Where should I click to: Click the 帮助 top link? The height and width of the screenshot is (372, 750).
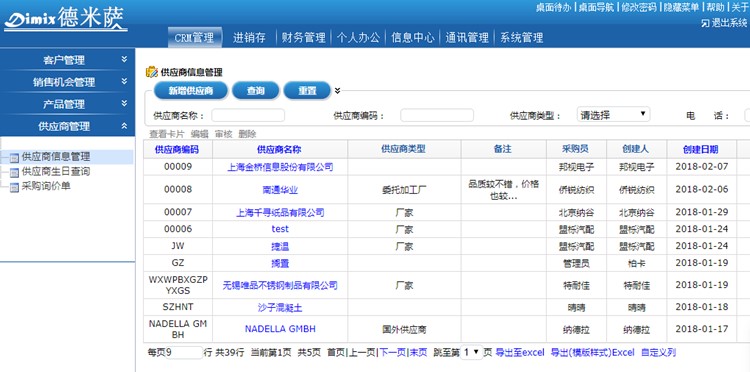point(716,7)
